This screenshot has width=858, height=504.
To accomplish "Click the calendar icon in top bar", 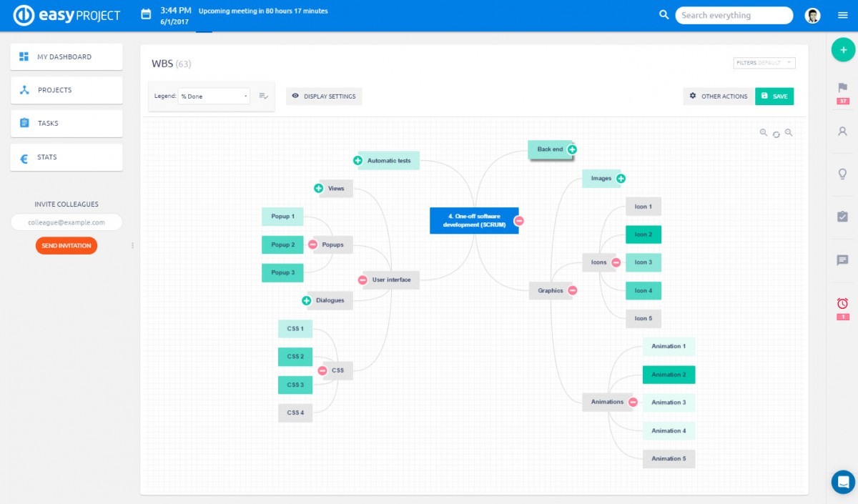I will tap(146, 14).
